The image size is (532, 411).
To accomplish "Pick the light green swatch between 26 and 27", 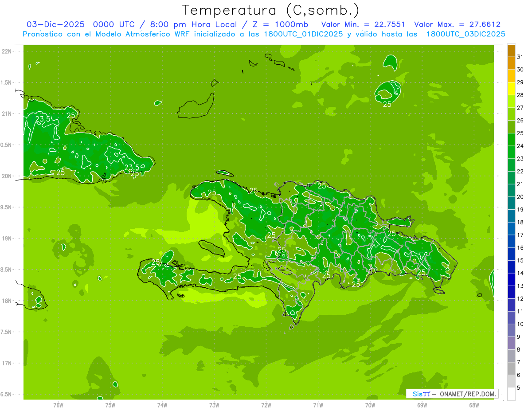I will tap(511, 114).
